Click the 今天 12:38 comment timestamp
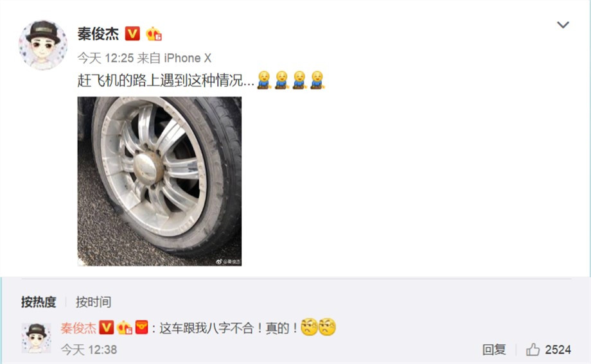591x364 pixels. (89, 350)
